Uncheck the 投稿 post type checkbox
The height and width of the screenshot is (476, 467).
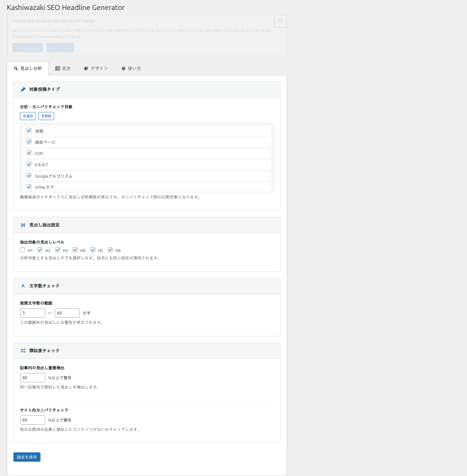tap(29, 130)
